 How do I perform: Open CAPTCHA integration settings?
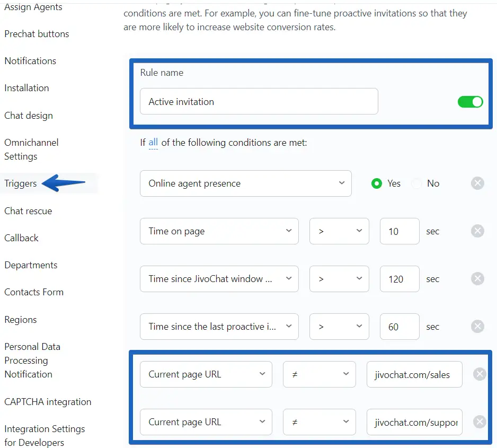coord(48,402)
